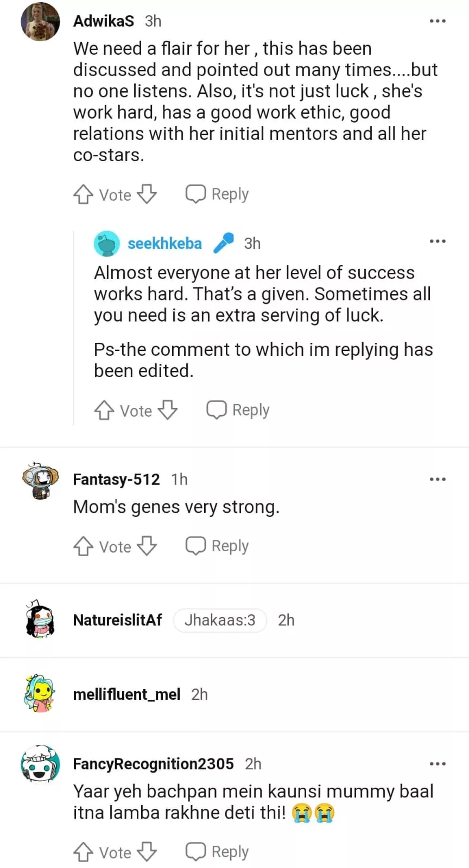The height and width of the screenshot is (868, 469).
Task: Downvote AdwikaS's comment
Action: (147, 194)
